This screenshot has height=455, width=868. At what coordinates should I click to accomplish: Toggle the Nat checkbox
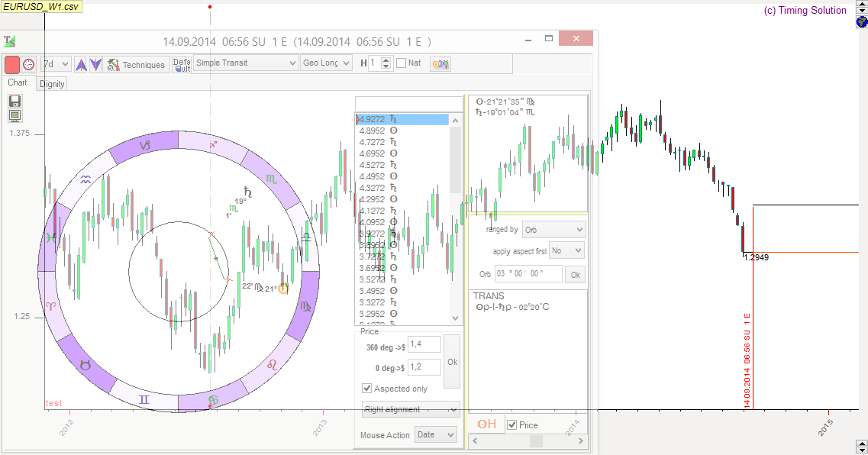(x=402, y=63)
